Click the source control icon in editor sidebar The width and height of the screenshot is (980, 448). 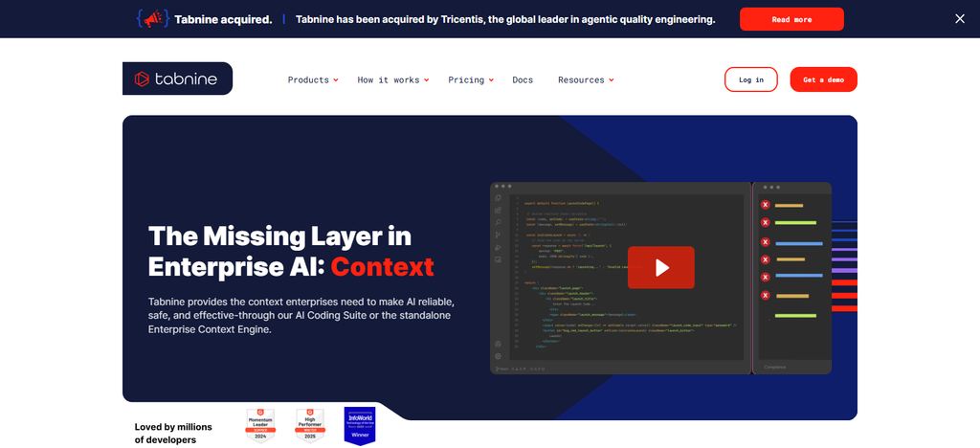click(498, 235)
